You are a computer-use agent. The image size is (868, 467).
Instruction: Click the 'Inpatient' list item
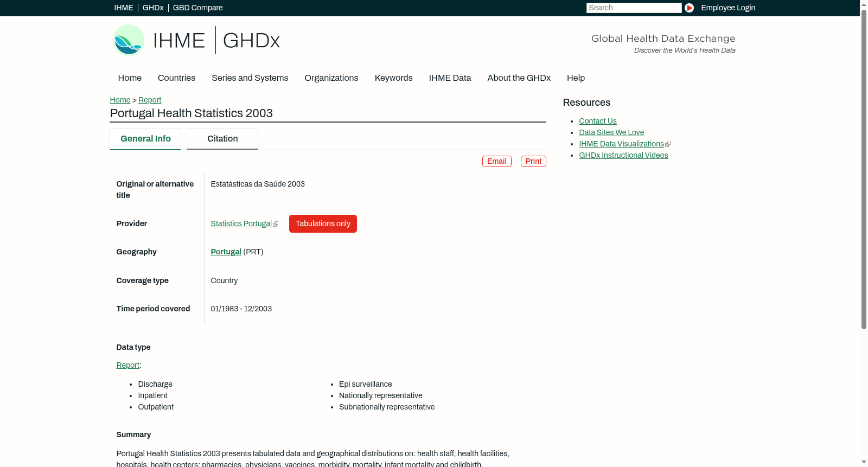[x=152, y=395]
